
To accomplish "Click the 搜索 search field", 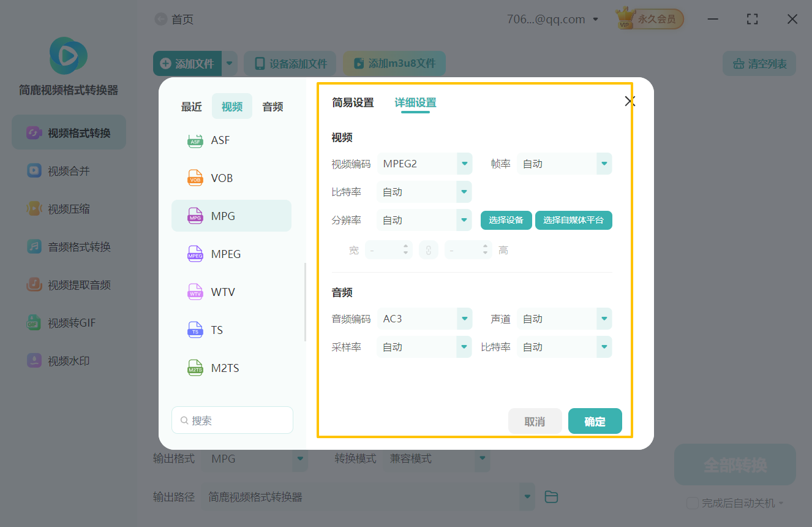I will point(232,420).
